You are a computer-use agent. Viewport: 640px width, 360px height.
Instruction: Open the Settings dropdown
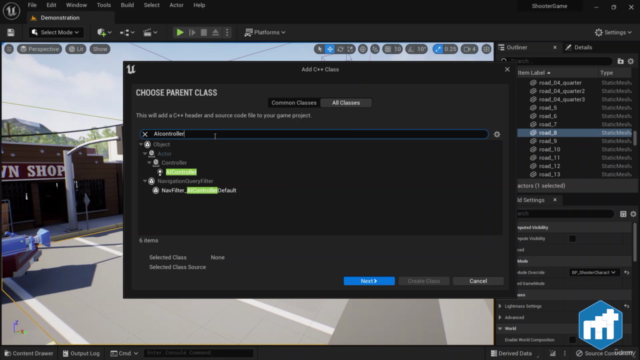coord(613,32)
